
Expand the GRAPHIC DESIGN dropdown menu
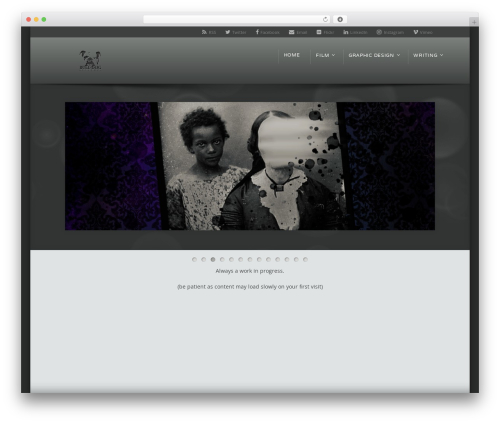tap(374, 55)
